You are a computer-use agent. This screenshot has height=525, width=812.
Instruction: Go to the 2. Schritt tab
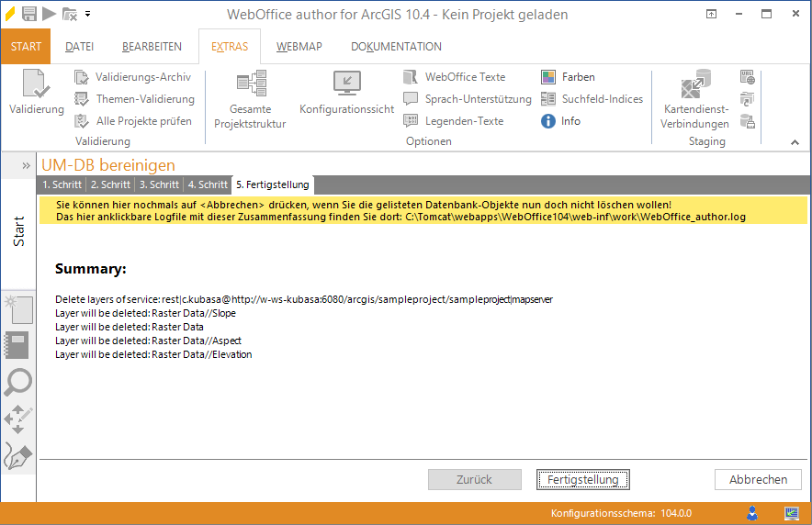click(110, 184)
